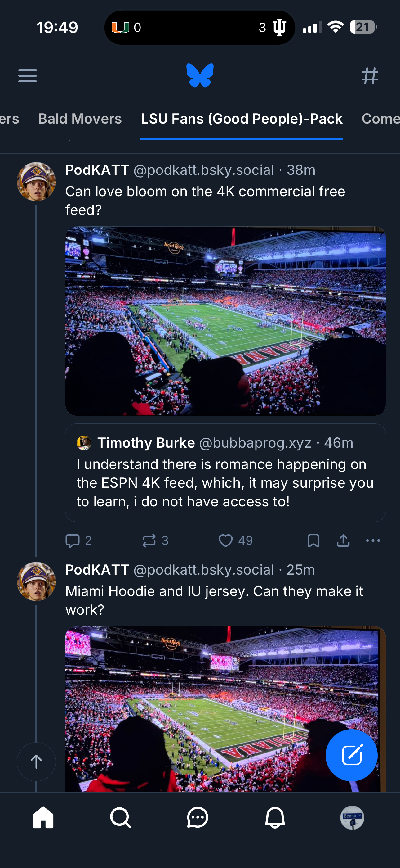The image size is (400, 868).
Task: View the first stadium photo full size
Action: pos(225,321)
